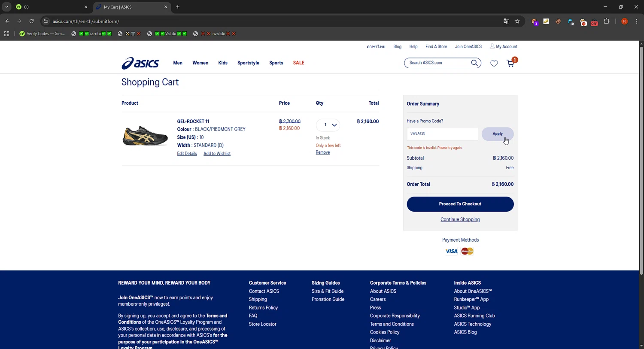Screen dimensions: 644x349
Task: Open Cookies Policy footer link
Action: (385, 332)
